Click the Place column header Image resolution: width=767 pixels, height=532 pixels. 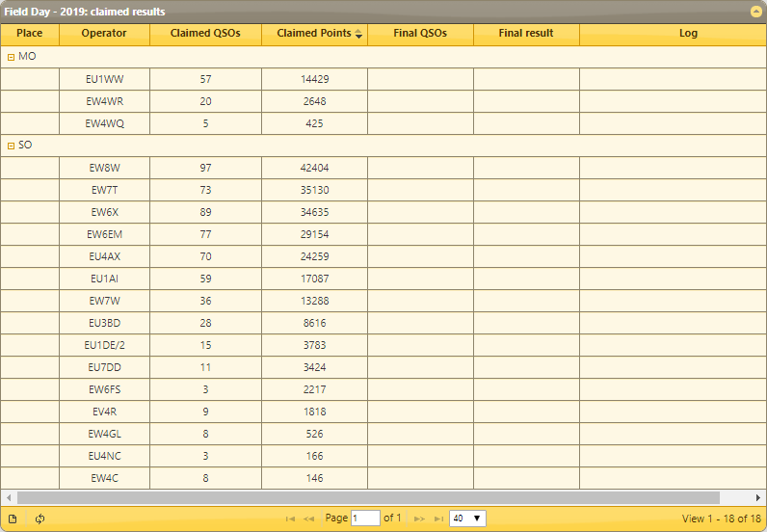click(30, 34)
